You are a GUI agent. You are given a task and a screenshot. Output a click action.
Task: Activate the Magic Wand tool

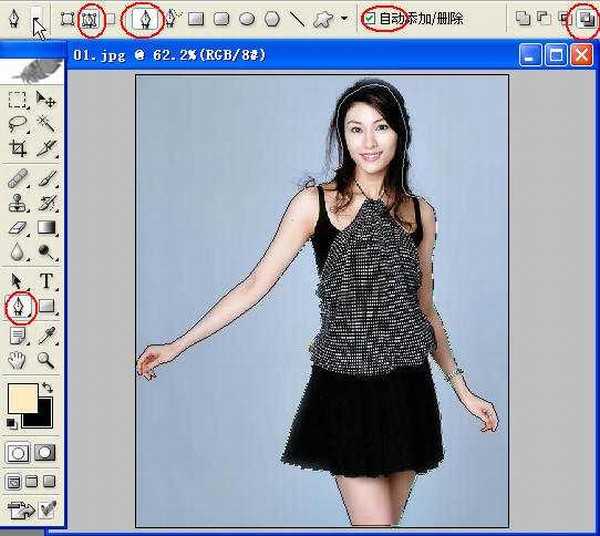(46, 123)
